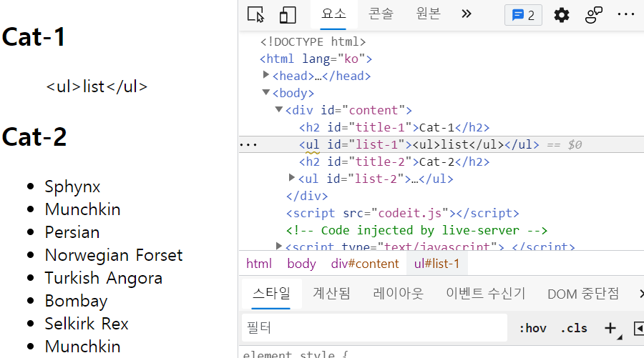Screen dimensions: 644x358
Task: Select body in the breadcrumb
Action: (301, 264)
